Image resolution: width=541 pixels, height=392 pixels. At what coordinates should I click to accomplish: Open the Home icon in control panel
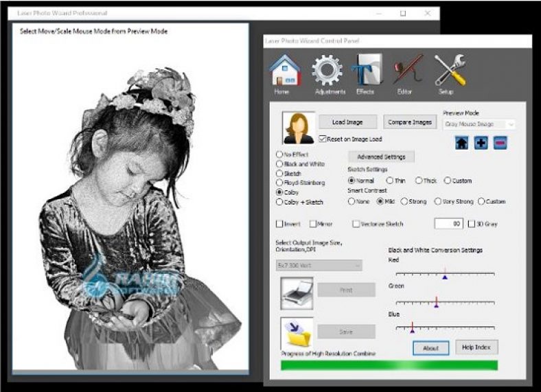(284, 71)
